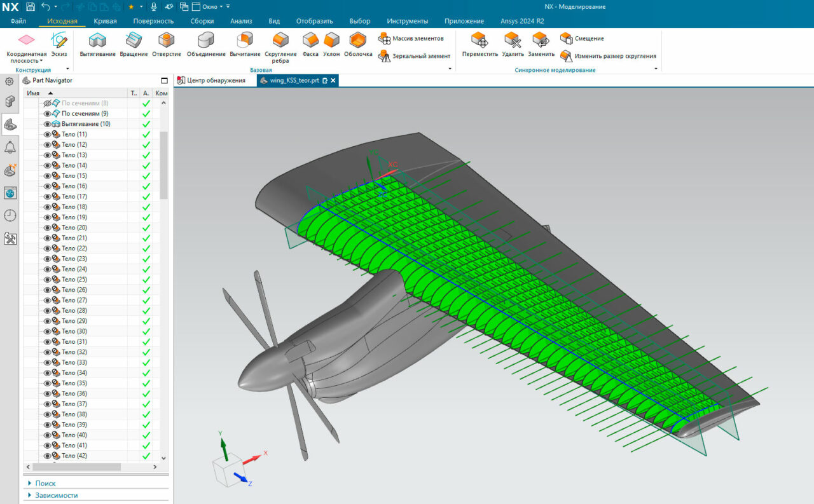Screen dimensions: 814x504
Task: Switch to the Анализ ribbon tab
Action: tap(241, 21)
